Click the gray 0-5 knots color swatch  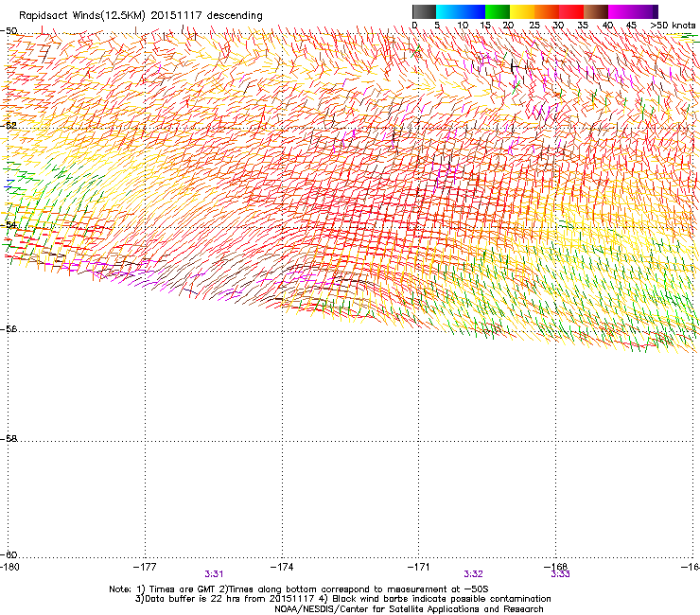coord(424,11)
